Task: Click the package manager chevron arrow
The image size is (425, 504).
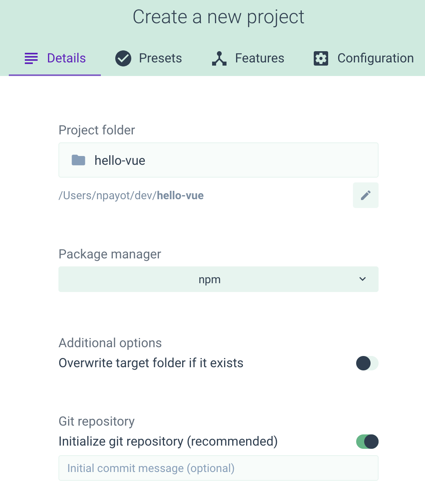Action: [x=363, y=279]
